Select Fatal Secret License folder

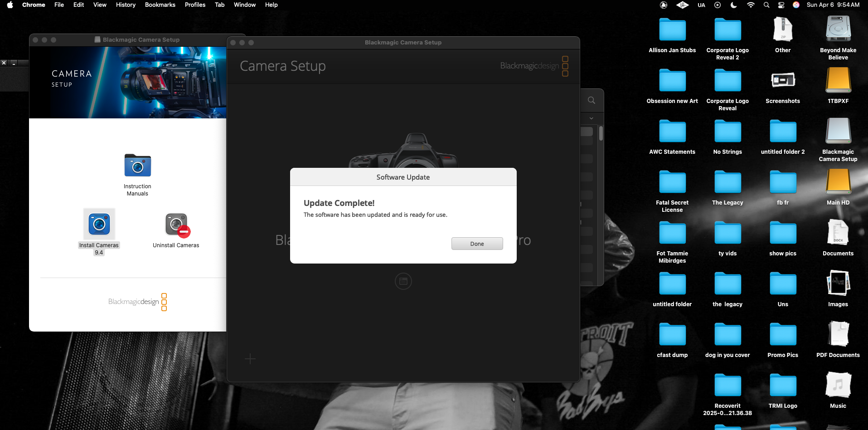672,182
